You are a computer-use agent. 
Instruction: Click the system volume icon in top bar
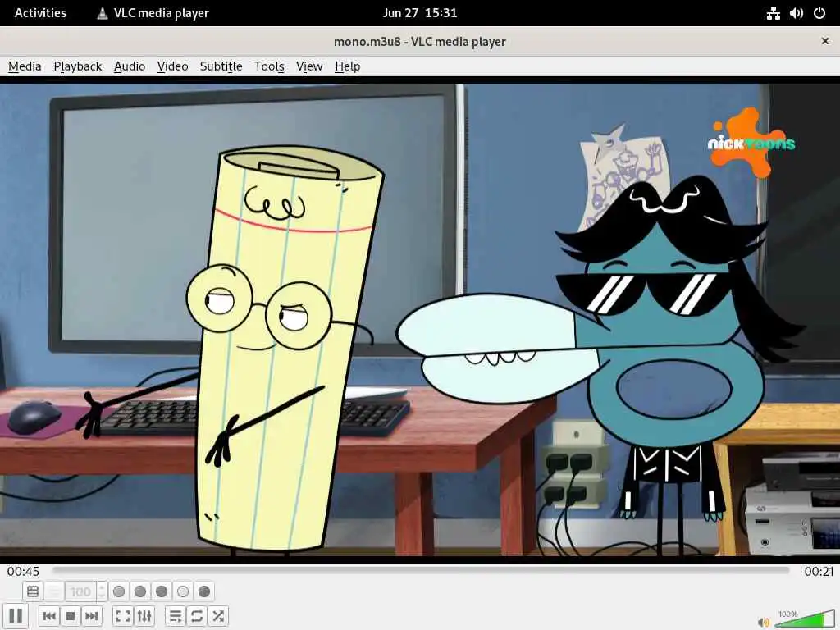coord(796,13)
